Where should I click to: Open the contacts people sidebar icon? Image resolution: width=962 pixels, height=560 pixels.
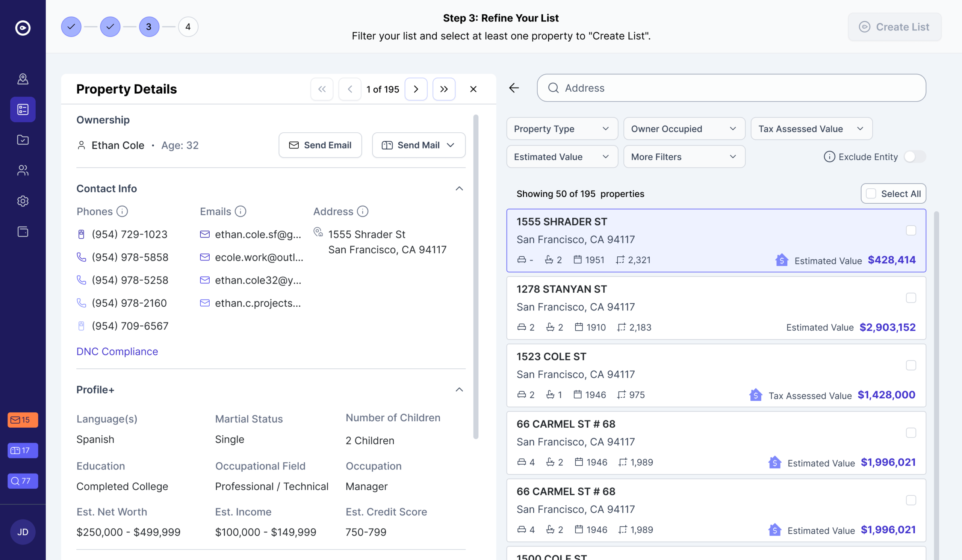23,170
